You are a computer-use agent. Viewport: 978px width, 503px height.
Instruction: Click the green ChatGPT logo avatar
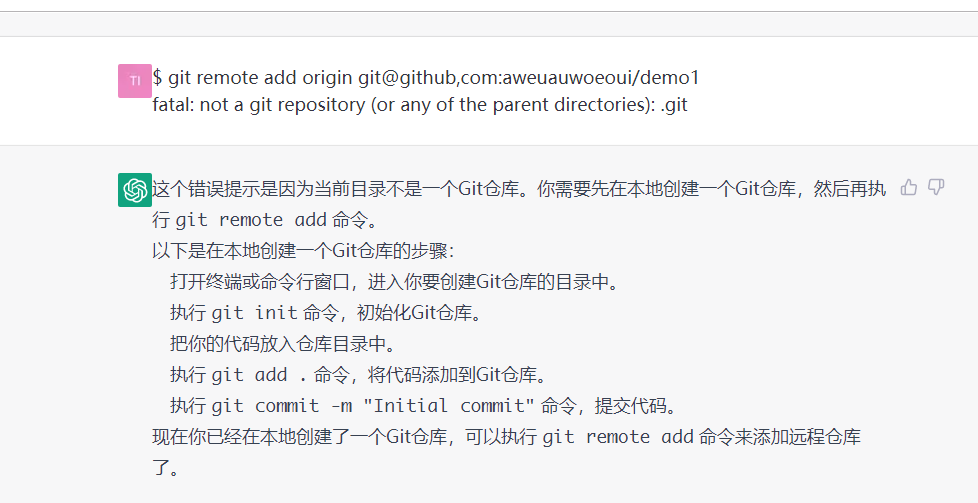(135, 190)
